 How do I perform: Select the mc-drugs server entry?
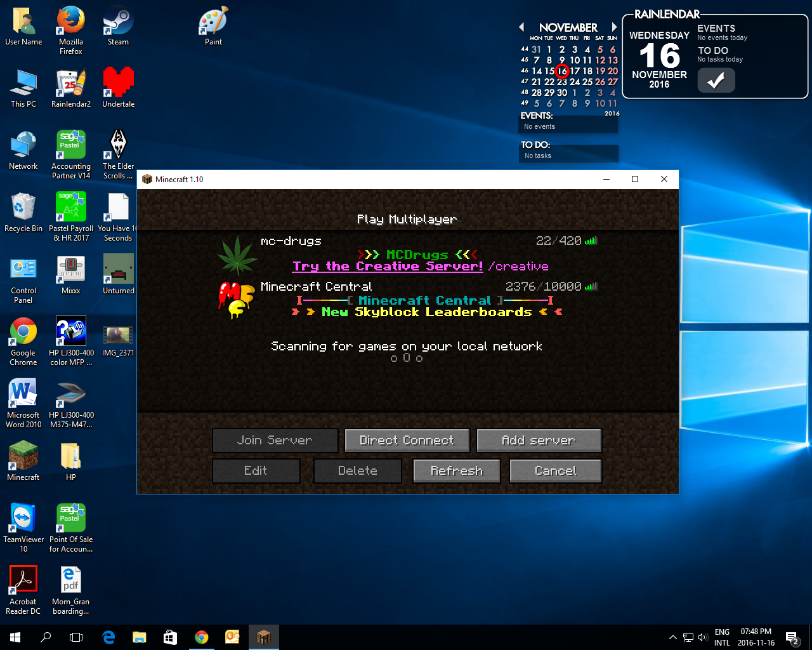(406, 254)
